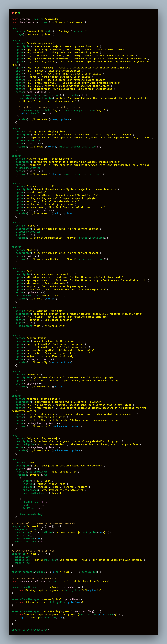Click the '-e, --edit' option line
The image size is (167, 644).
click(x=53, y=353)
